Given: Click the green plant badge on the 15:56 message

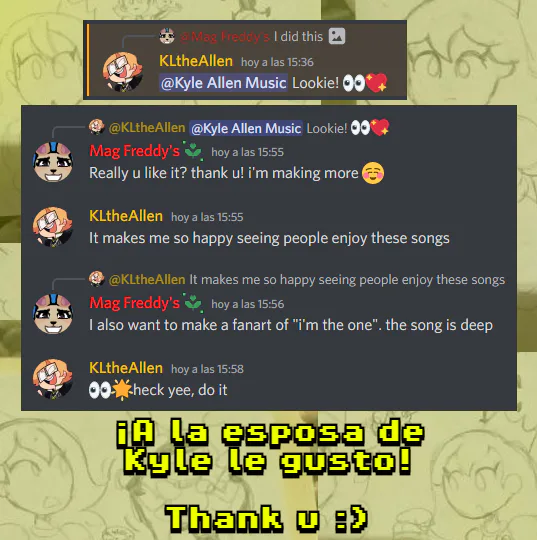Looking at the screenshot, I should click(193, 303).
